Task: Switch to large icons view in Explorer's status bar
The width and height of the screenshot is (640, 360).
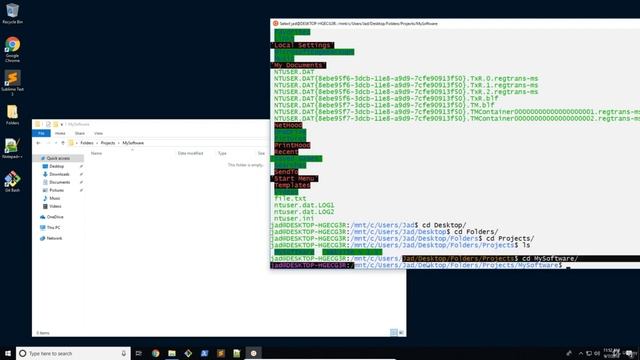Action: [401, 333]
